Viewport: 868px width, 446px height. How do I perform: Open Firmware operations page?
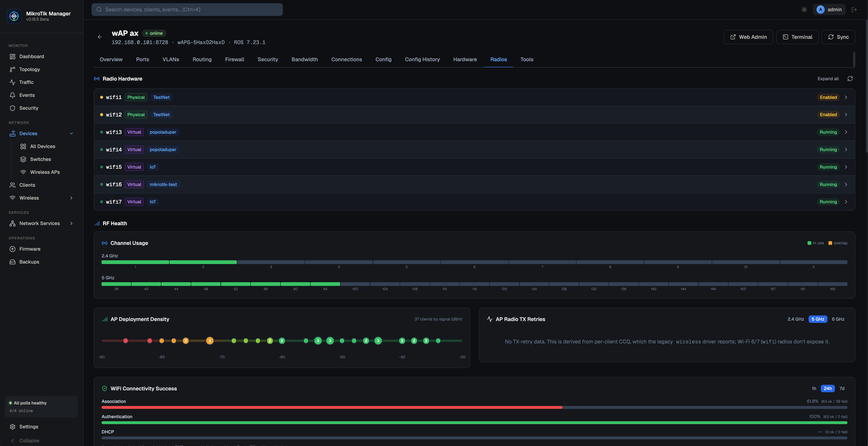(x=30, y=249)
